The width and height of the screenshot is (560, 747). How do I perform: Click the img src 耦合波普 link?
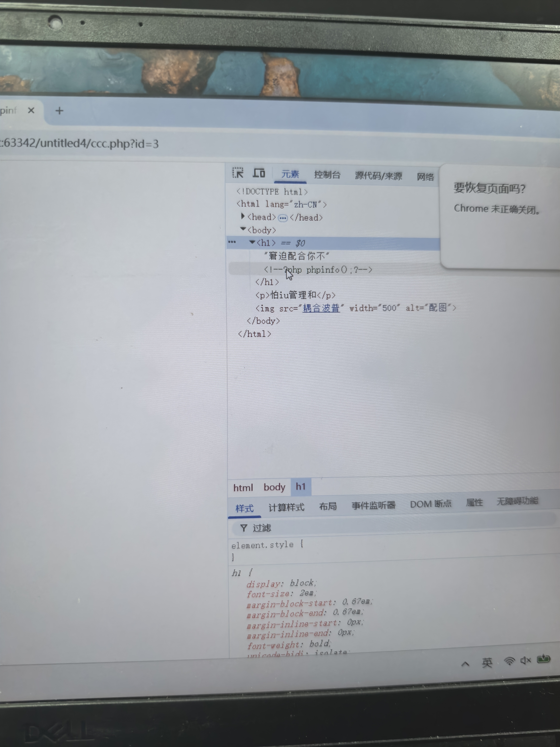pyautogui.click(x=321, y=308)
